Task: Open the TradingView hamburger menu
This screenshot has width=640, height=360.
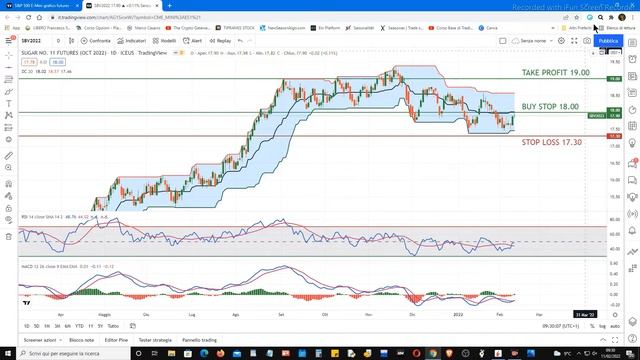Action: 9,41
